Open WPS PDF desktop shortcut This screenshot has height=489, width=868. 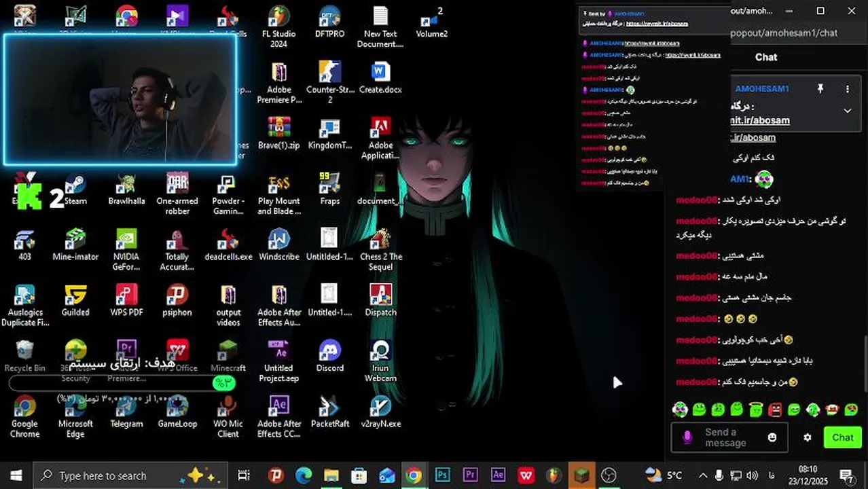(126, 300)
